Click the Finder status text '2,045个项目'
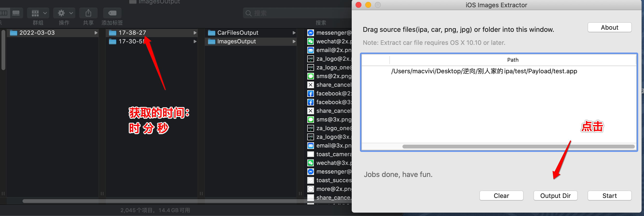Image resolution: width=644 pixels, height=216 pixels. tap(136, 210)
